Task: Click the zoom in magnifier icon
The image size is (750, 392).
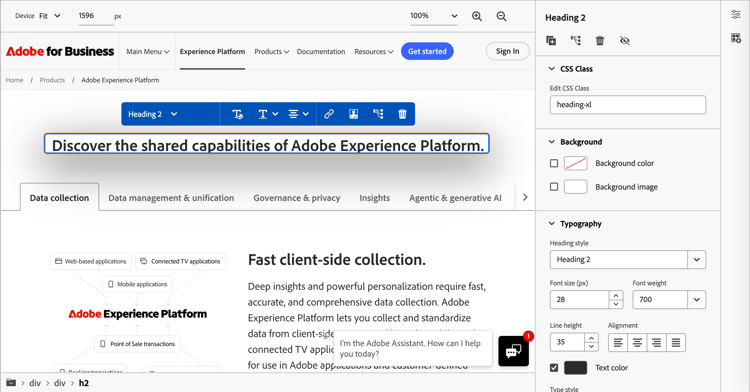Action: pyautogui.click(x=477, y=16)
